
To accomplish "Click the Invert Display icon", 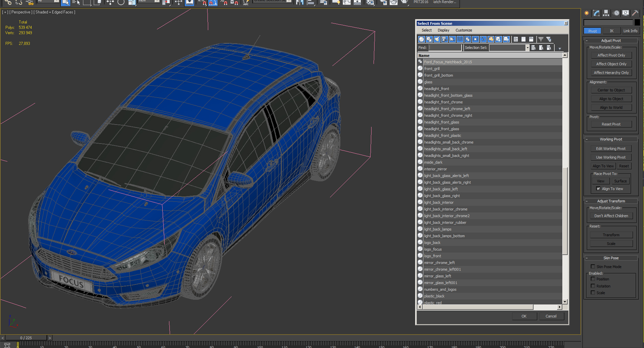I will [531, 39].
